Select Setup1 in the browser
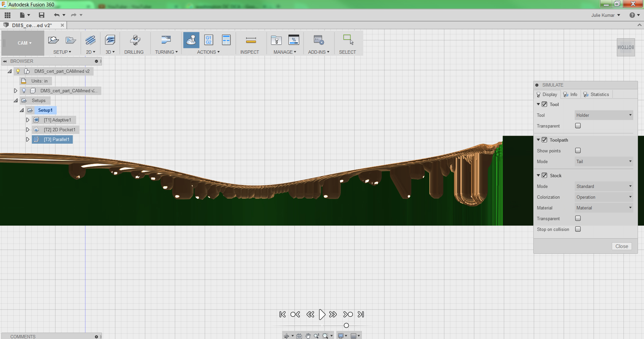The width and height of the screenshot is (644, 339). tap(45, 110)
